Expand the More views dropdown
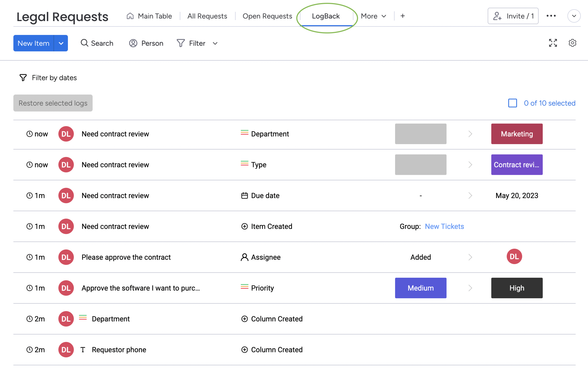The image size is (588, 372). coord(373,16)
